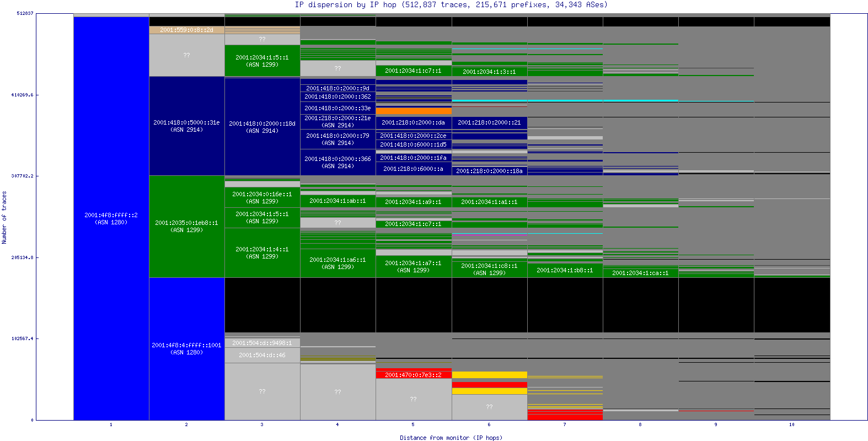Viewport: 868px width, 441px height.
Task: Click block 2001:2034:0:16e::1 (ASN 1299)
Action: click(262, 197)
